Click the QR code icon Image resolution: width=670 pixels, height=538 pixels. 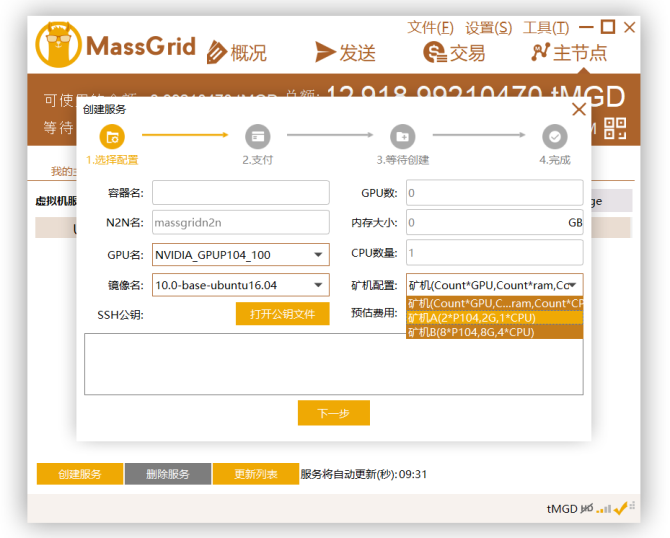click(614, 128)
